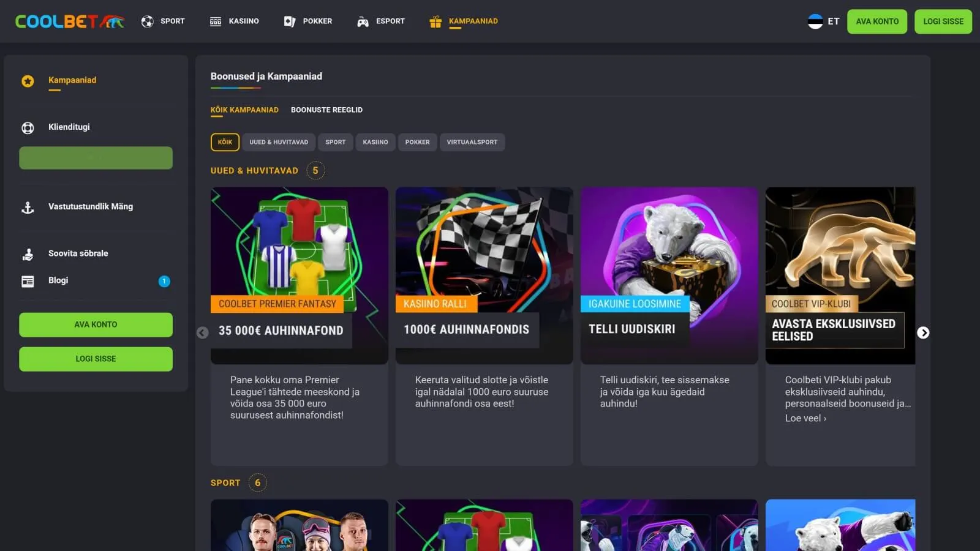Open Klienditugi sidebar link
Viewport: 980px width, 551px height.
coord(69,127)
